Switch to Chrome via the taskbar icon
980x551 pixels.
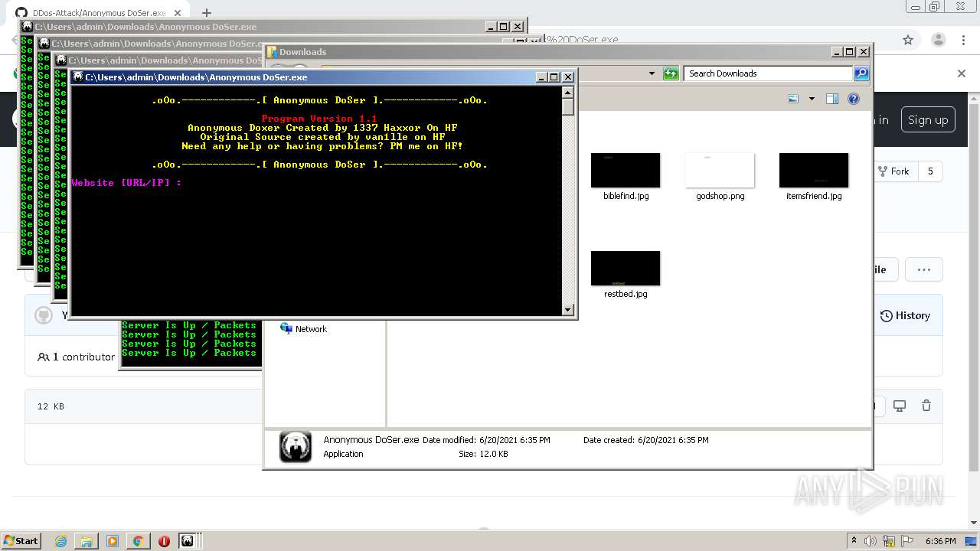point(138,541)
